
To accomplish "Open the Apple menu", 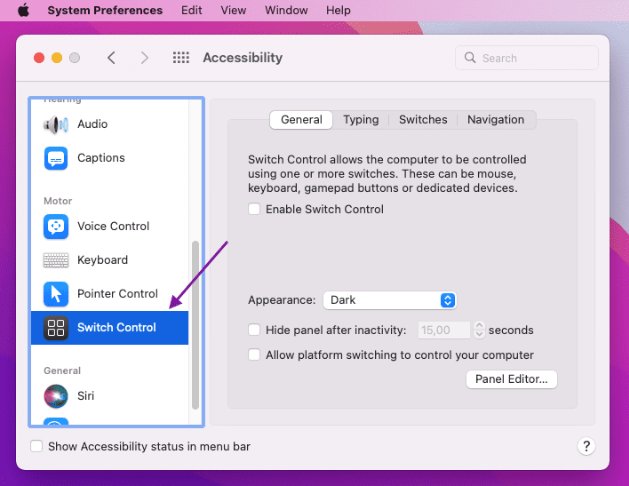I will pos(24,10).
